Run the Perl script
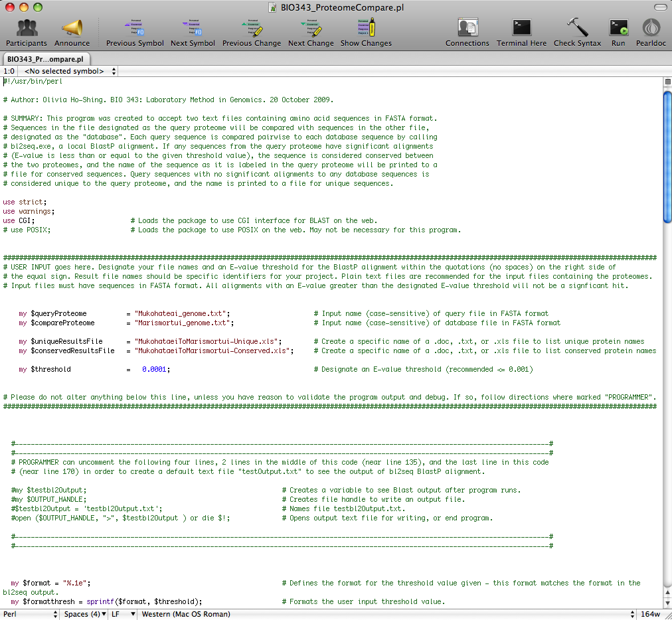Image resolution: width=672 pixels, height=620 pixels. pyautogui.click(x=618, y=33)
